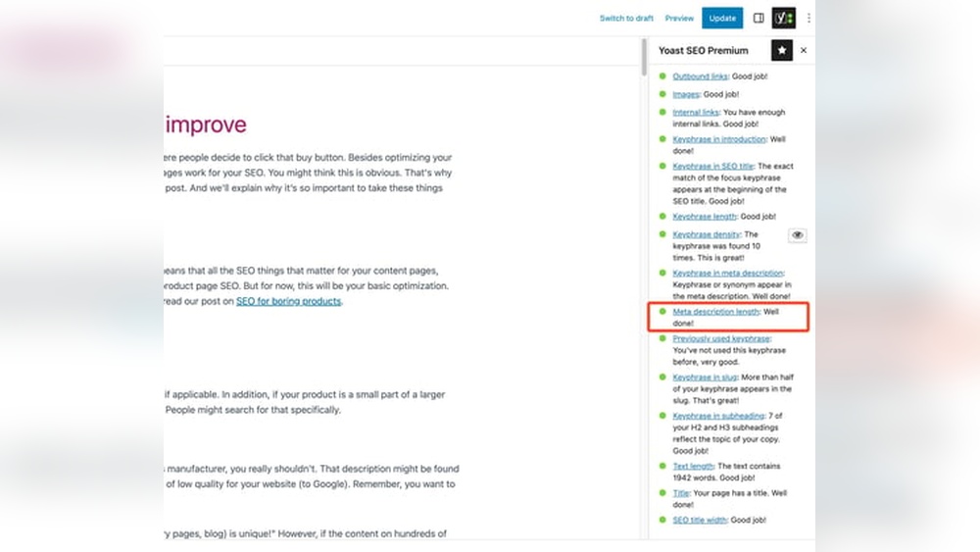Open the Yoast SEO sidebar icon

783,18
